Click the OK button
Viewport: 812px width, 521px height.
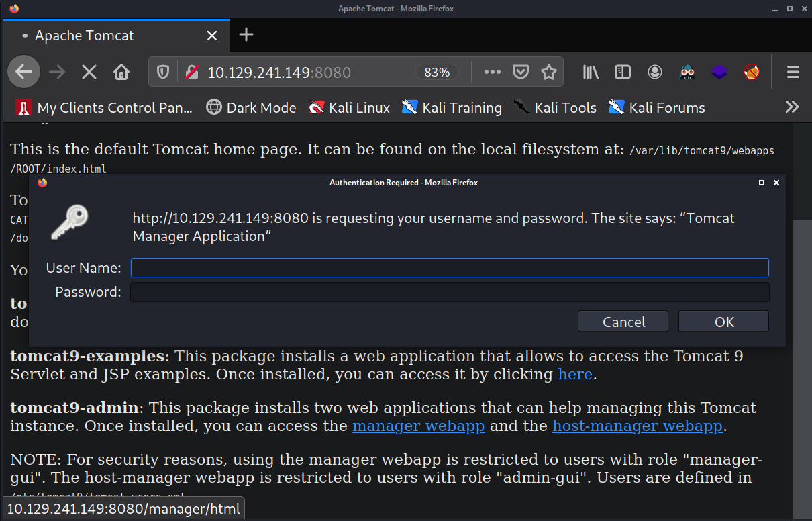(x=724, y=322)
